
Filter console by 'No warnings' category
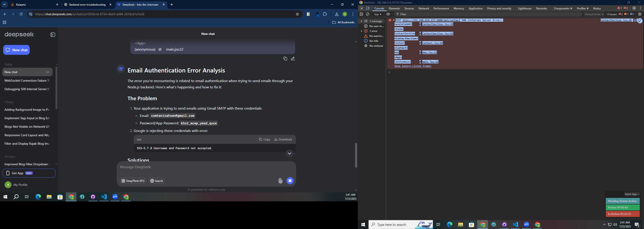click(x=374, y=36)
